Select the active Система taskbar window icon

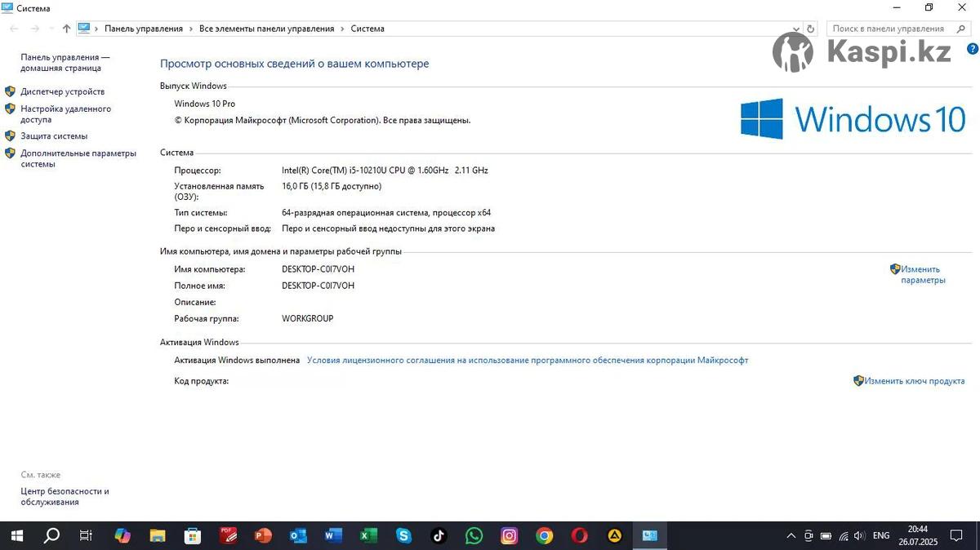point(650,536)
